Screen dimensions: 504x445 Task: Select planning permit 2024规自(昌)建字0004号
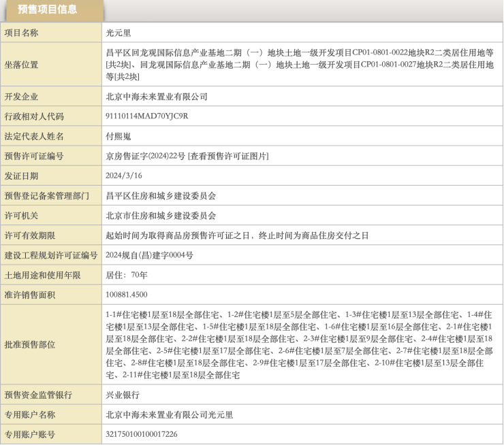click(x=149, y=255)
